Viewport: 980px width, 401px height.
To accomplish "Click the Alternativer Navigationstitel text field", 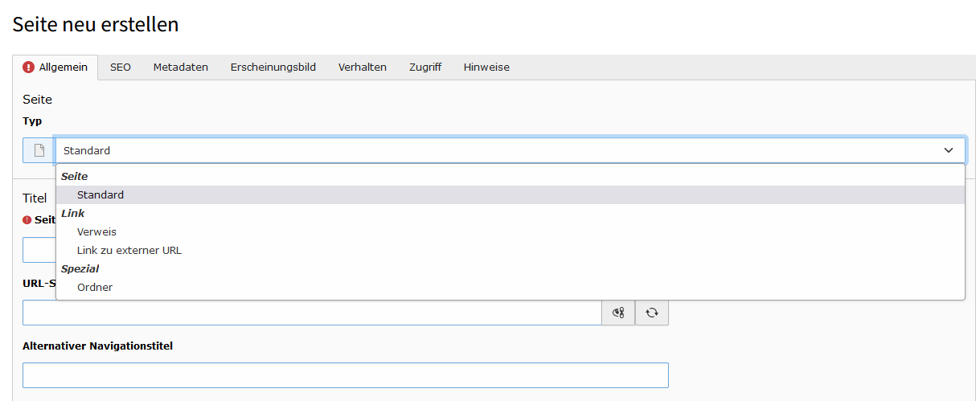I will click(346, 375).
